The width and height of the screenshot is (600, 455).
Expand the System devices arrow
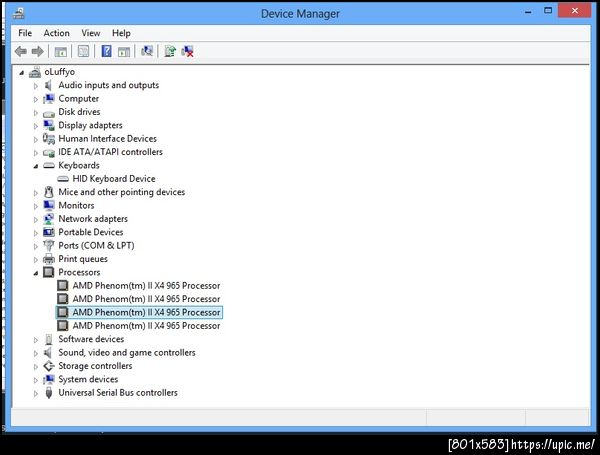(x=36, y=380)
